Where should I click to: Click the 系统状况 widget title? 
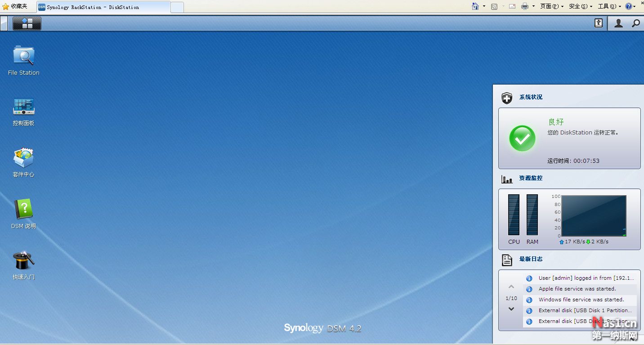(x=531, y=97)
